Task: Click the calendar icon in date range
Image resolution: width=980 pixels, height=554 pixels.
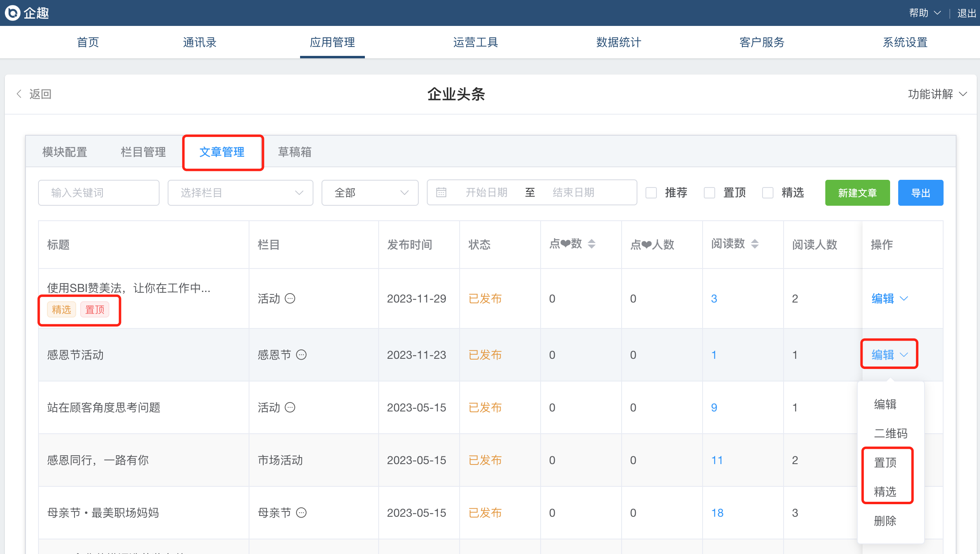Action: tap(441, 192)
